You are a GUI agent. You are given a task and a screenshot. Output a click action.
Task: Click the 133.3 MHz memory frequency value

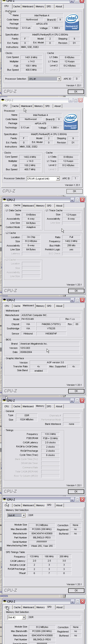tap(50, 434)
